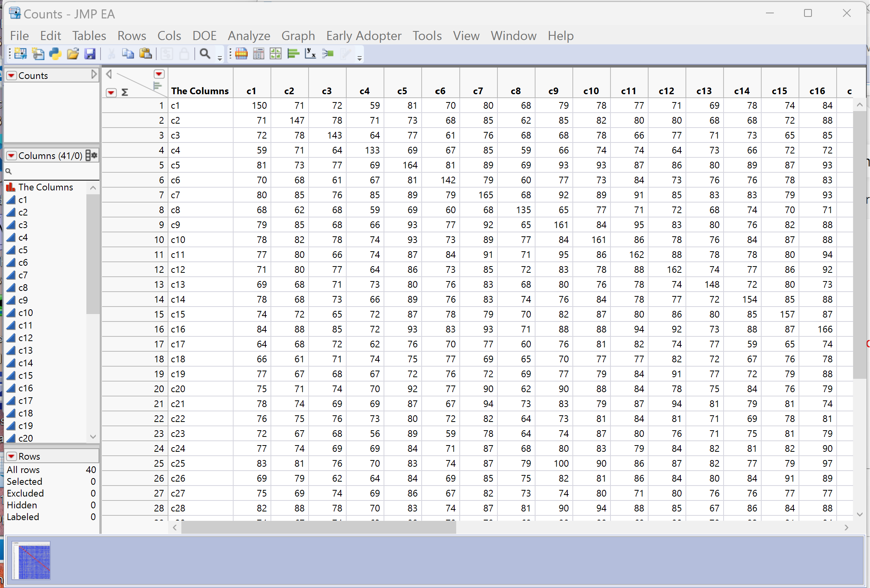This screenshot has height=588, width=870.
Task: Open the Rows panel red triangle menu
Action: point(12,456)
